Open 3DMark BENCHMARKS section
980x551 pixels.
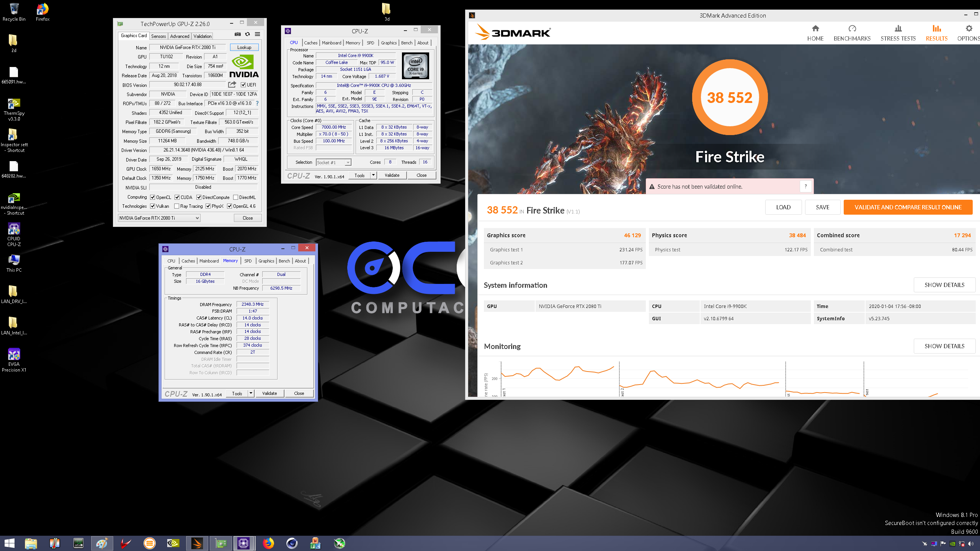click(852, 33)
